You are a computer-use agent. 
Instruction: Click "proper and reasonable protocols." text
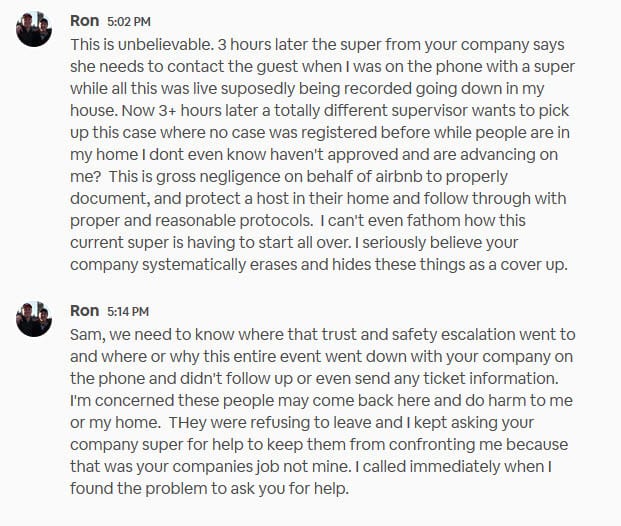click(x=192, y=221)
